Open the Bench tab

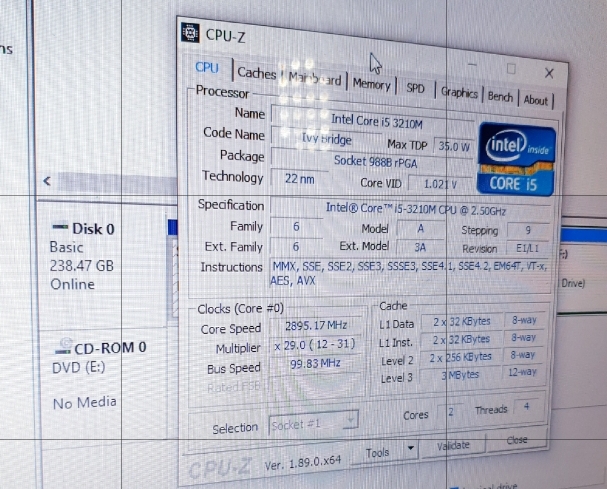pyautogui.click(x=500, y=97)
